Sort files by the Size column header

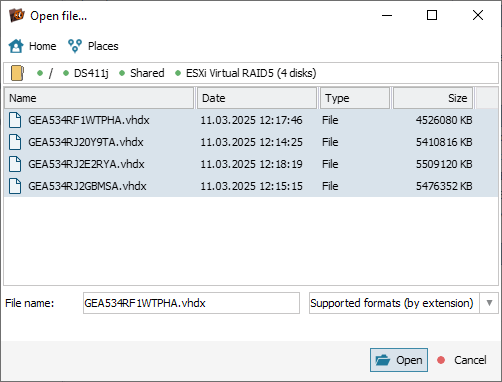433,98
